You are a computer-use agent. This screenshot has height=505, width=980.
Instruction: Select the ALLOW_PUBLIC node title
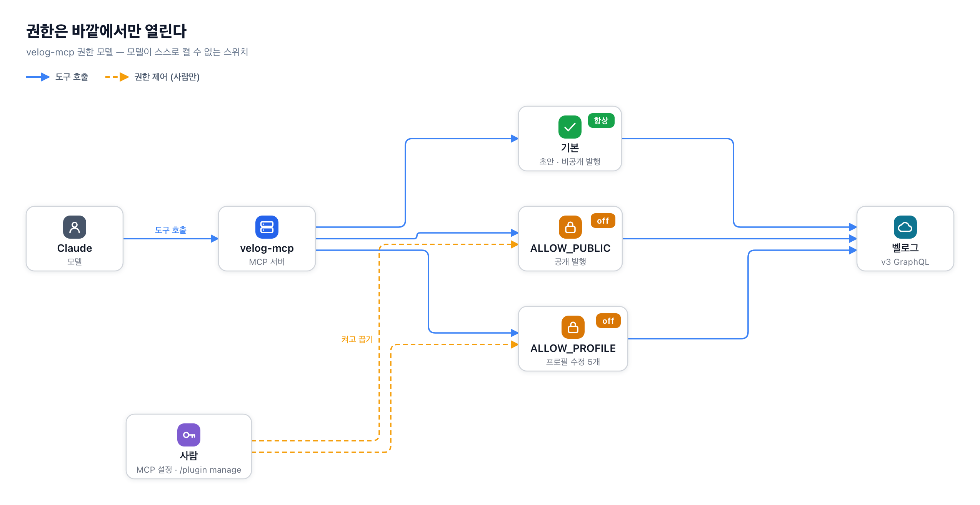pos(570,248)
